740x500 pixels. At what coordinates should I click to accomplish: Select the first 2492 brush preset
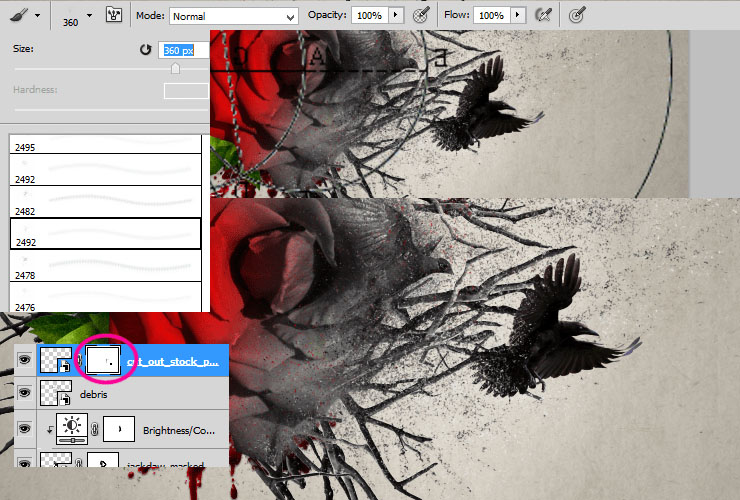[x=105, y=169]
